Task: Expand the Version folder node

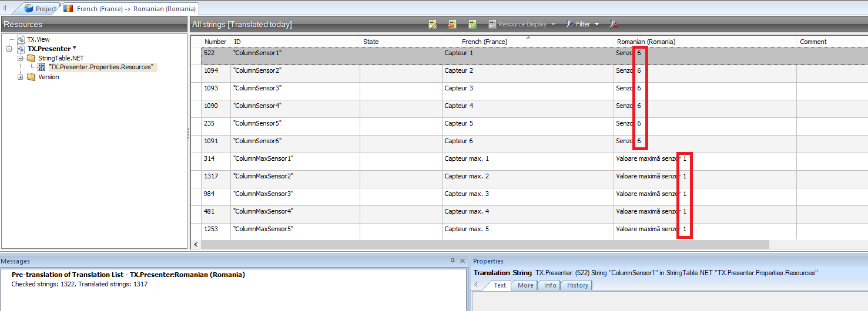Action: click(21, 77)
